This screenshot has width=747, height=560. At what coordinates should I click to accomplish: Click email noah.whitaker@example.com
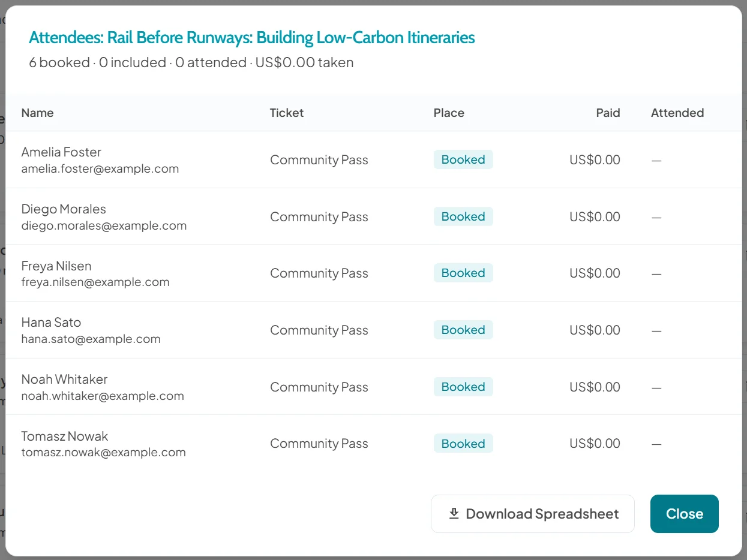click(103, 396)
